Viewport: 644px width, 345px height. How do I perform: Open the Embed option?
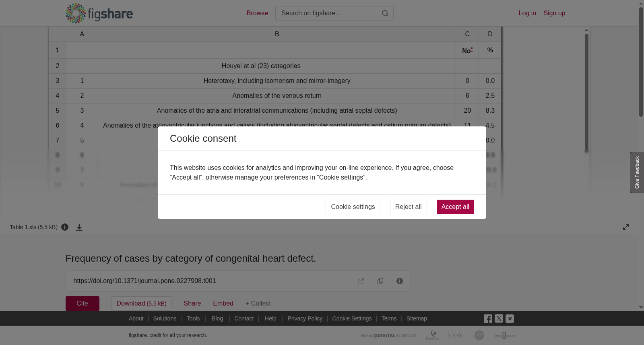(223, 304)
